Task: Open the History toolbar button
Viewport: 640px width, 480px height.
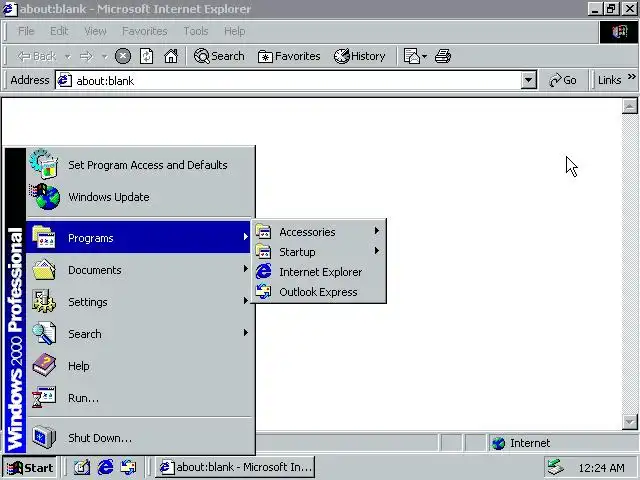Action: [x=360, y=56]
